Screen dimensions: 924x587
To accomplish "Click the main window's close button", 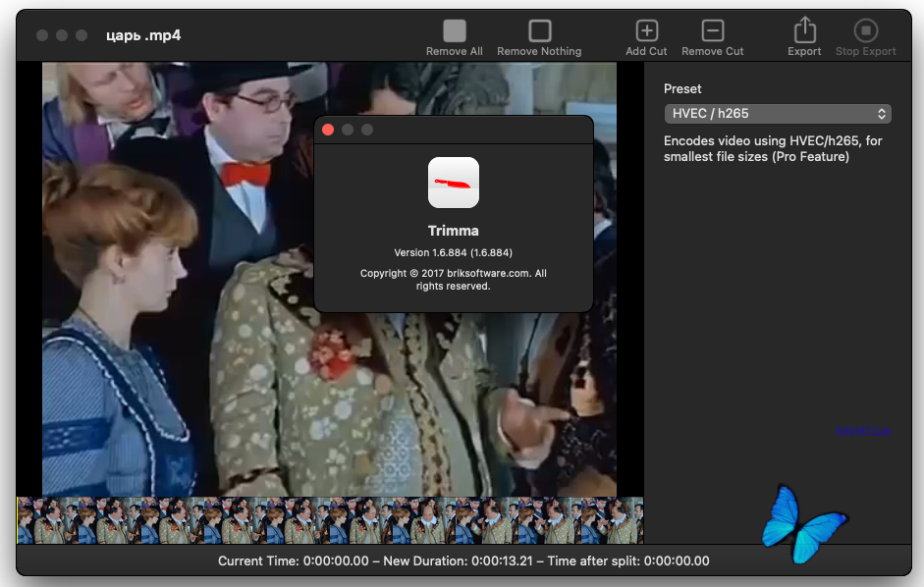I will coord(42,35).
